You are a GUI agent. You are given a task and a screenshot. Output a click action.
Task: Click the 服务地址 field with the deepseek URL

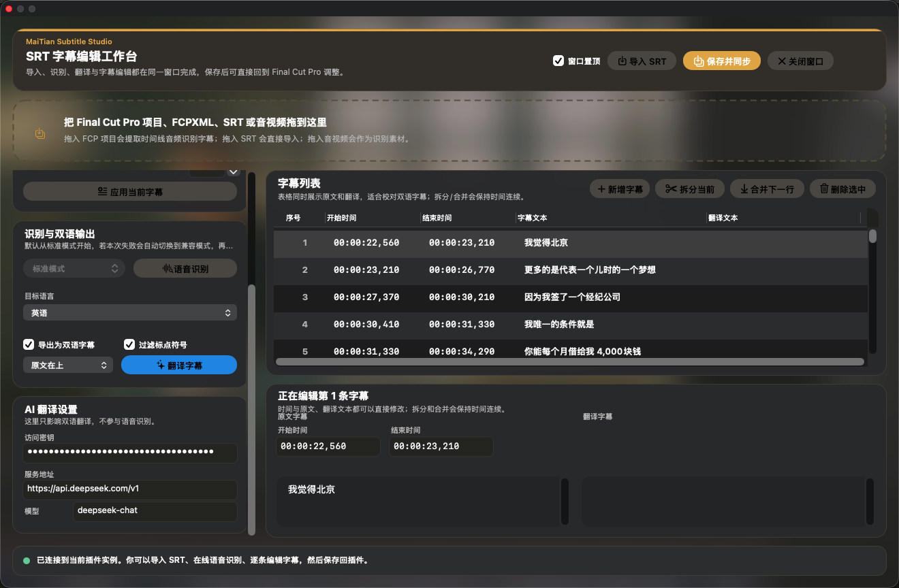[130, 489]
